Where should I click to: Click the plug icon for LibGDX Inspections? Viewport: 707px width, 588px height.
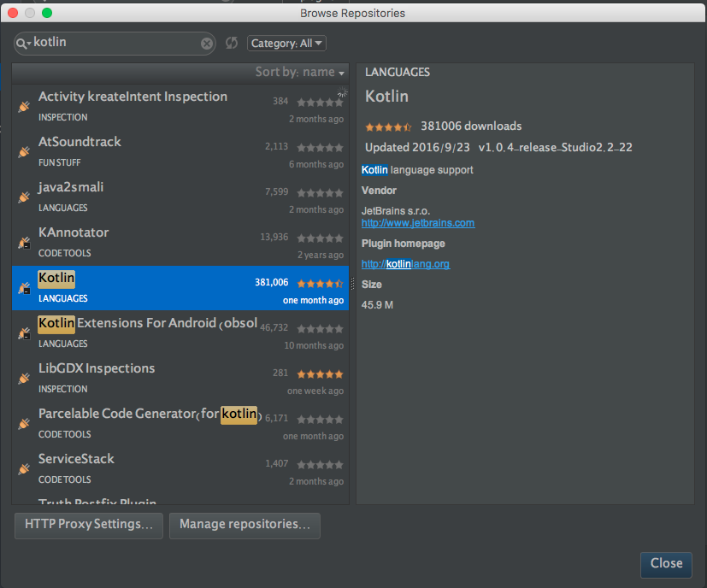coord(24,379)
